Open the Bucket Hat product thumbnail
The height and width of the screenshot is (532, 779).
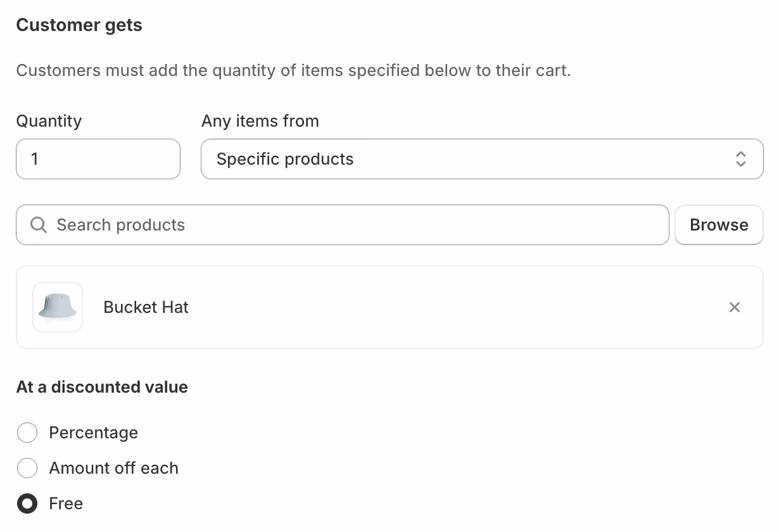58,307
